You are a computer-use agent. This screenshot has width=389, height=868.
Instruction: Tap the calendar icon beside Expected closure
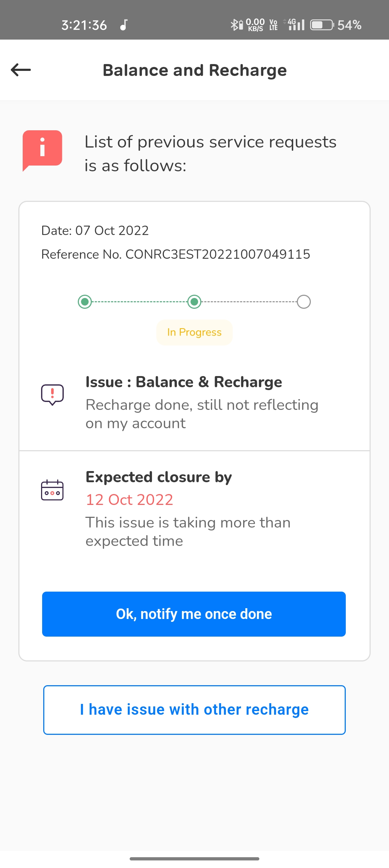53,490
